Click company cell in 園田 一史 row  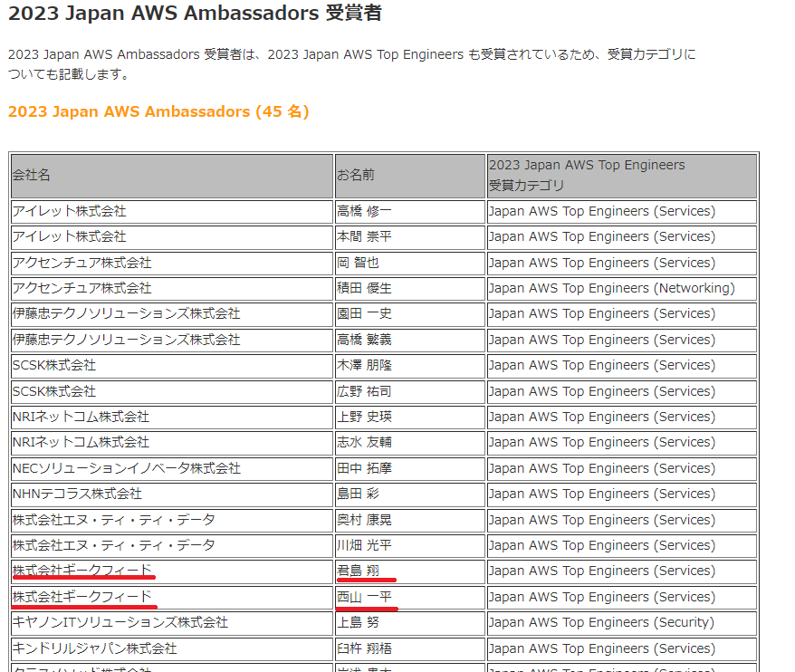click(172, 314)
